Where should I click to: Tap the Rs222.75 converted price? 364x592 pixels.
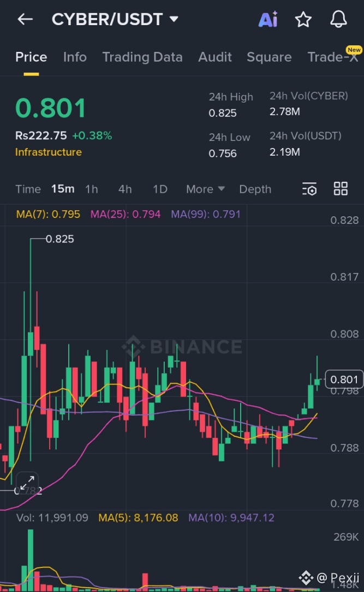[x=41, y=135]
